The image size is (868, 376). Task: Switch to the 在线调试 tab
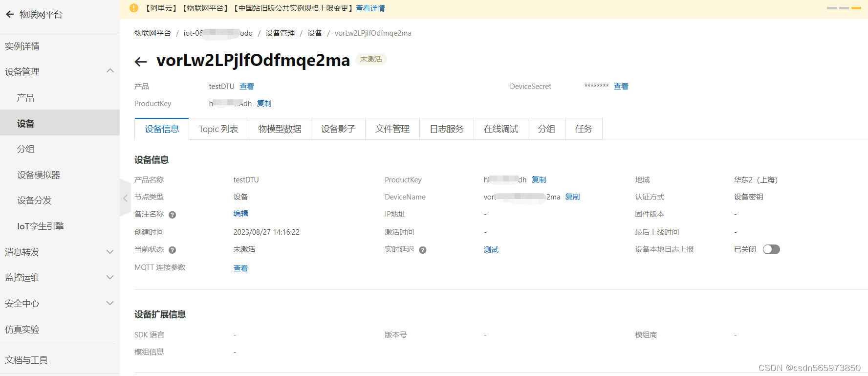(x=501, y=129)
